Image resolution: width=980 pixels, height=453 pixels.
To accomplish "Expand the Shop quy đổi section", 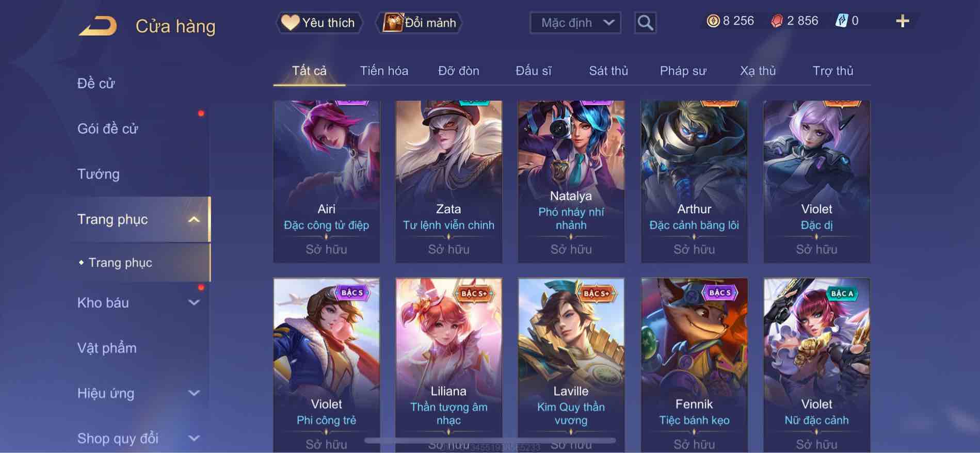I will pyautogui.click(x=194, y=439).
